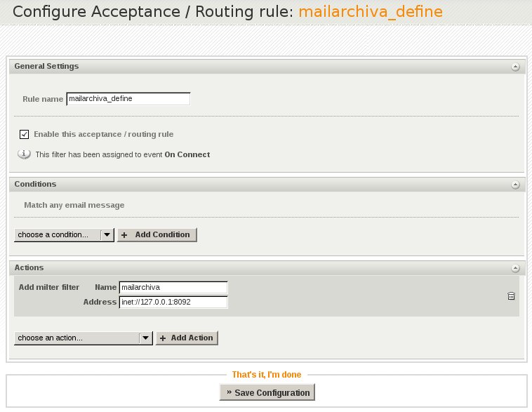Open the choose an action dropdown
Viewport: 532px width, 412px height.
coord(83,338)
